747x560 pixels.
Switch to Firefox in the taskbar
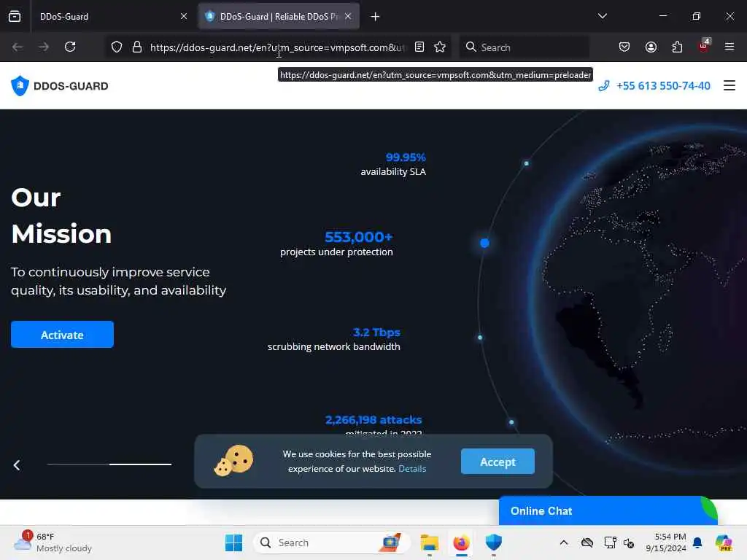[461, 542]
